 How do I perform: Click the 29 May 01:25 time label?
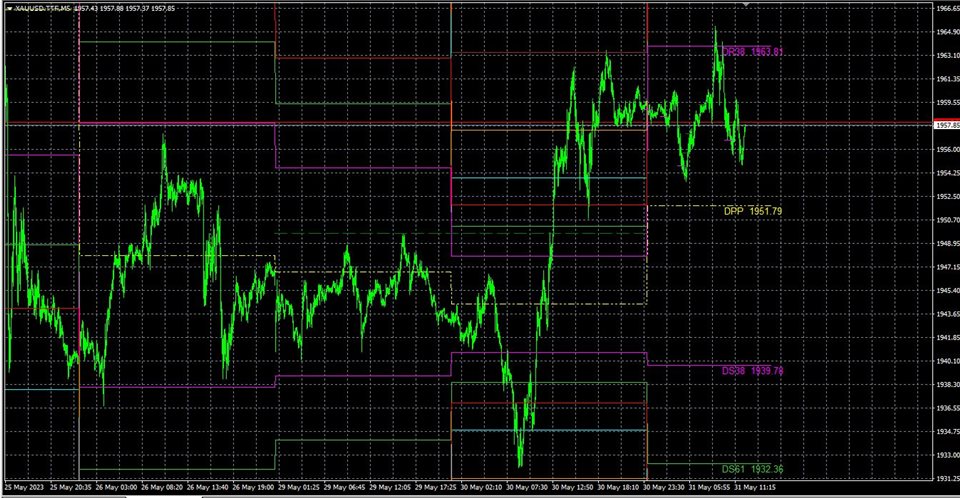click(x=299, y=488)
